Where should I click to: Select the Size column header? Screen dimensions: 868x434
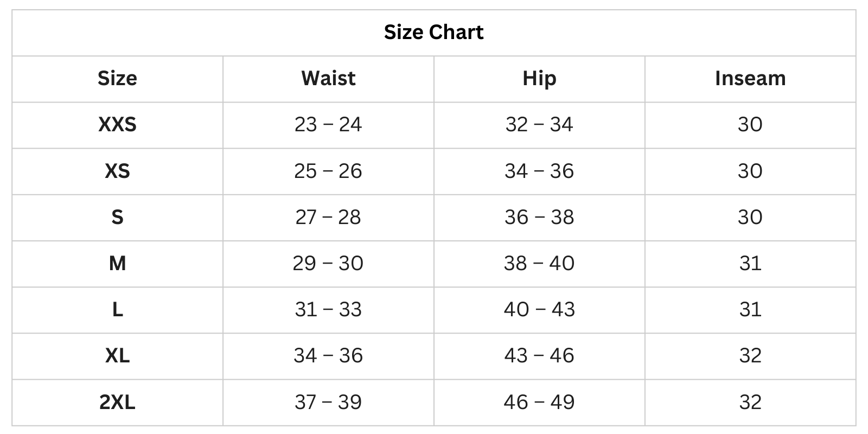click(117, 79)
